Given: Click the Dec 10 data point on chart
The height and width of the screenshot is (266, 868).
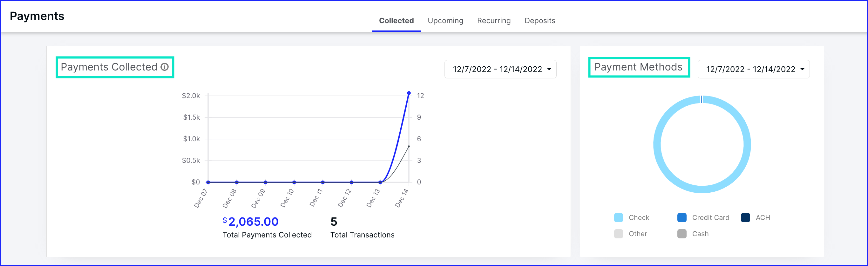Looking at the screenshot, I should 294,183.
